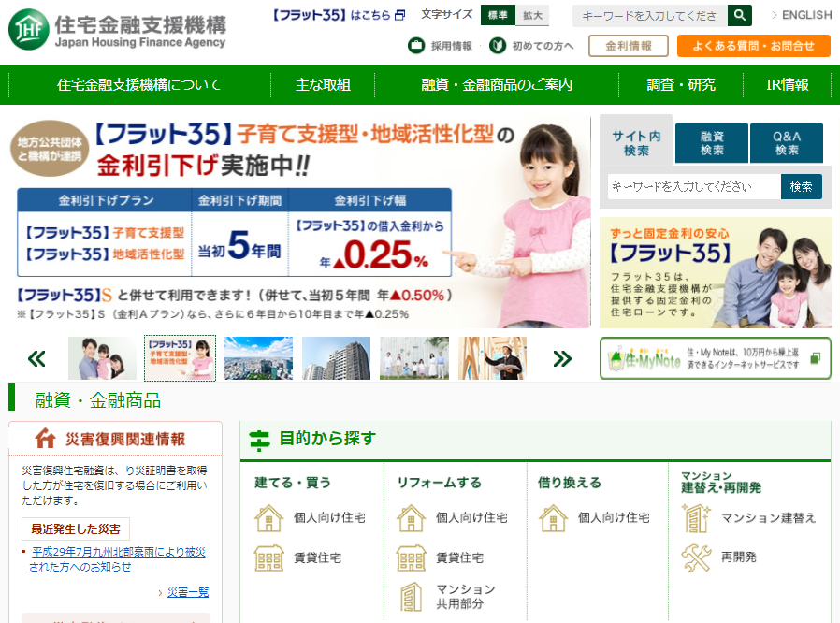Image resolution: width=840 pixels, height=623 pixels.
Task: Click the マンション建替え text link
Action: click(x=768, y=518)
